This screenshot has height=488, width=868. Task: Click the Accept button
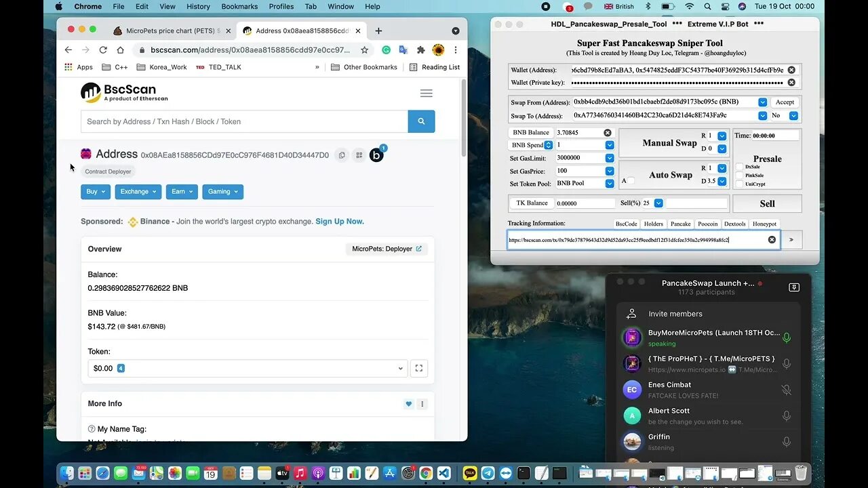(785, 102)
